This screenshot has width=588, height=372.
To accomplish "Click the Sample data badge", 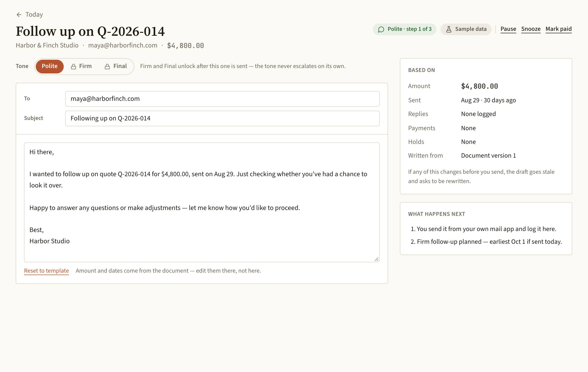I will [x=466, y=29].
